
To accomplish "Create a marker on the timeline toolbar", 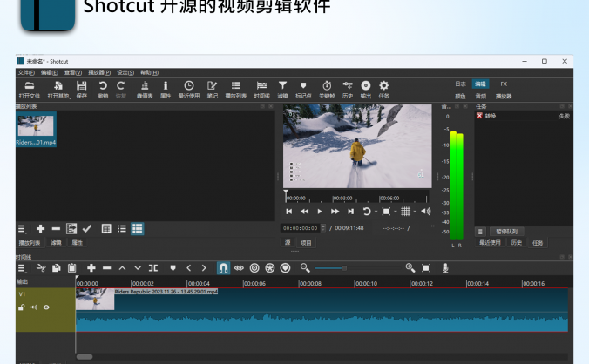I will tap(173, 268).
